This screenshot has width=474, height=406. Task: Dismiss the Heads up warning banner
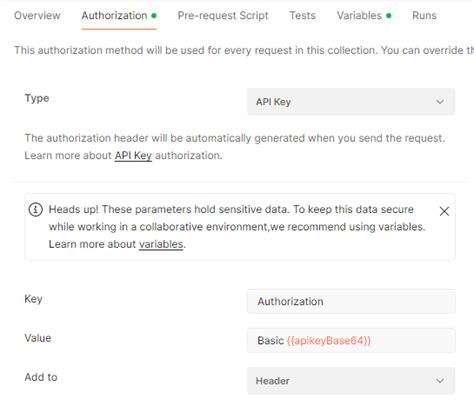[444, 211]
